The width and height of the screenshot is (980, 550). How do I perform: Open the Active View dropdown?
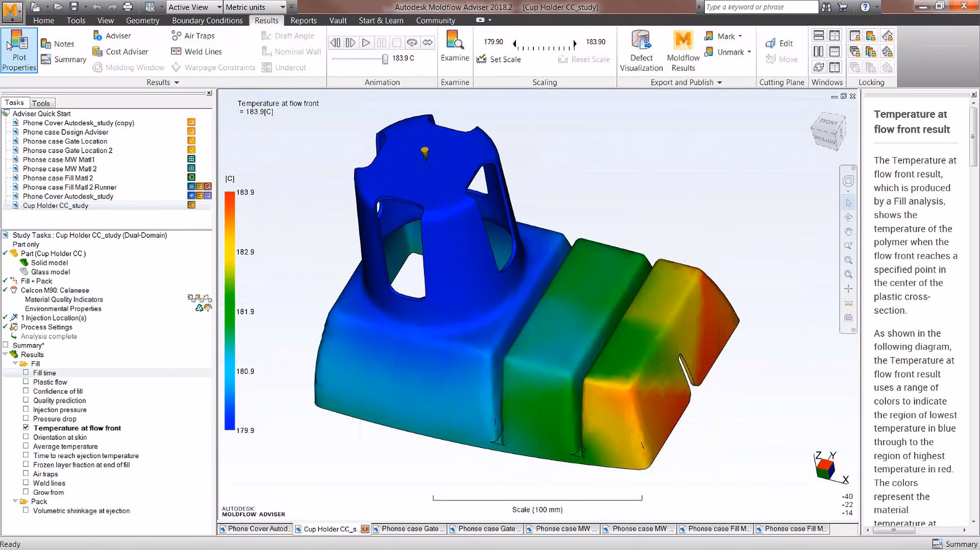tap(195, 7)
